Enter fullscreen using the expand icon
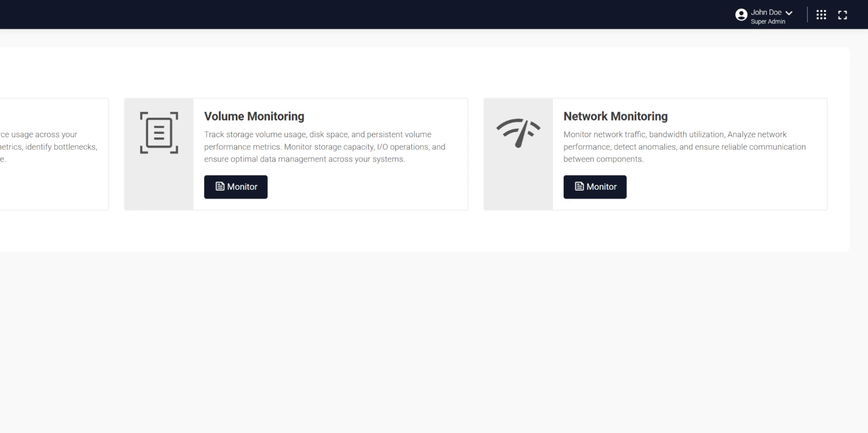This screenshot has height=433, width=868. click(x=843, y=14)
